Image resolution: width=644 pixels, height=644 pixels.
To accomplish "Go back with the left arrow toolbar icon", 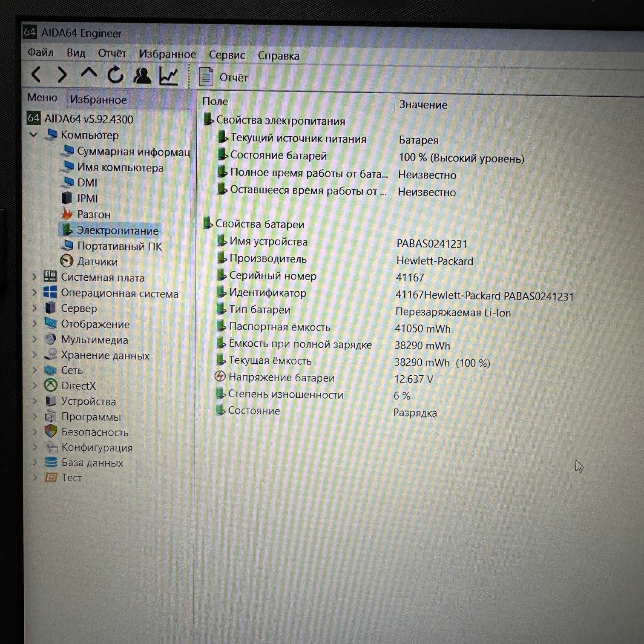I will [x=37, y=75].
